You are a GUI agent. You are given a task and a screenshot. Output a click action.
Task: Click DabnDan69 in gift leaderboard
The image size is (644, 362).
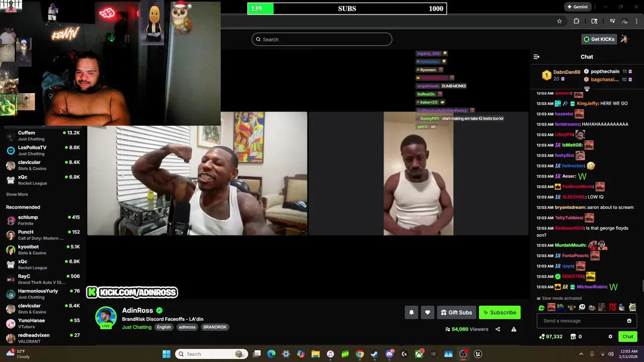(567, 72)
